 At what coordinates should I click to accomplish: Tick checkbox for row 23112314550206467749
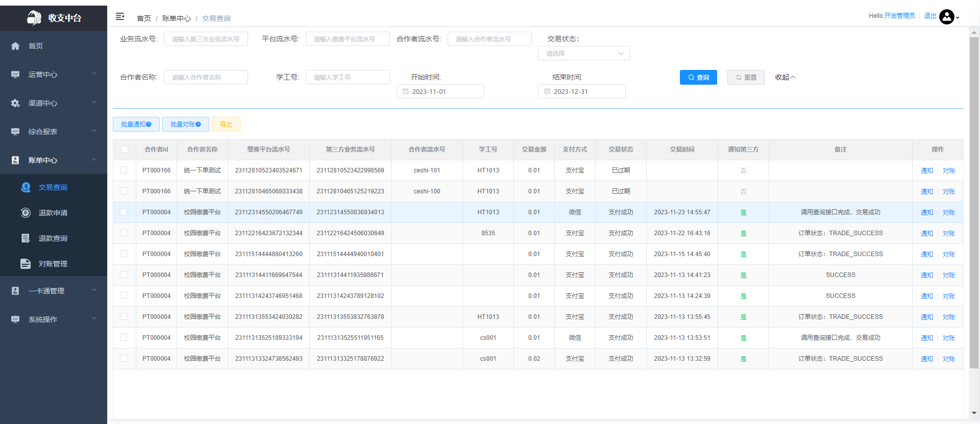coord(124,212)
